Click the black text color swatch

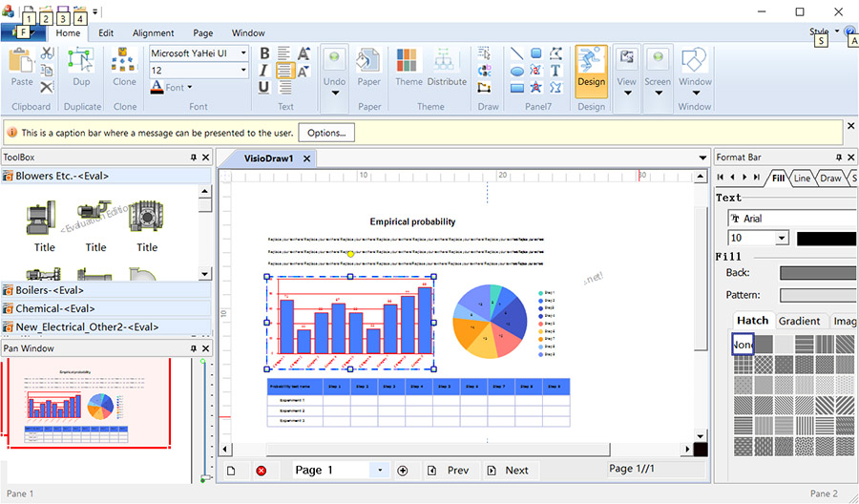tap(827, 239)
